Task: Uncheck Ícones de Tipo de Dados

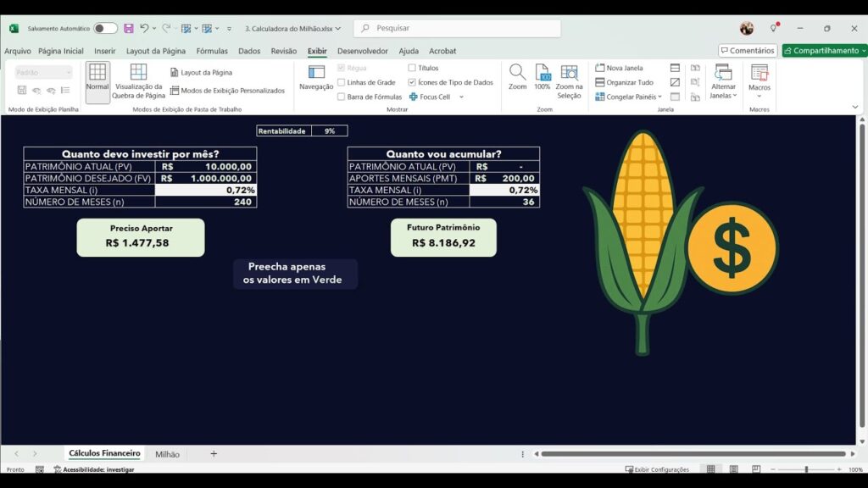Action: click(x=412, y=82)
